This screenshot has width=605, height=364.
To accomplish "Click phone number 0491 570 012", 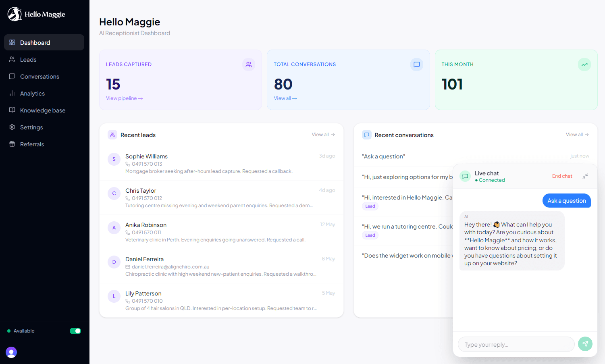I will [x=147, y=198].
